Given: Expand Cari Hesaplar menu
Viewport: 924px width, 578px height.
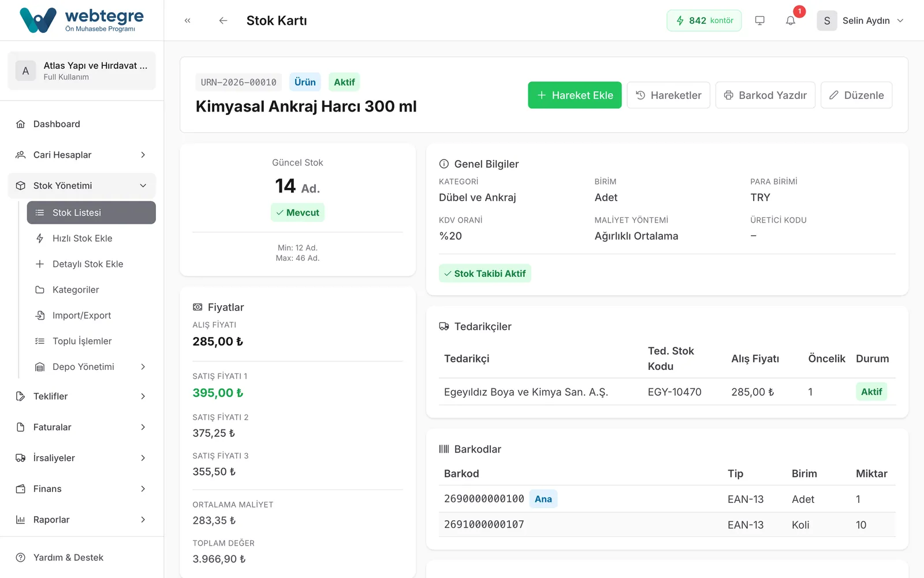Looking at the screenshot, I should pos(82,155).
